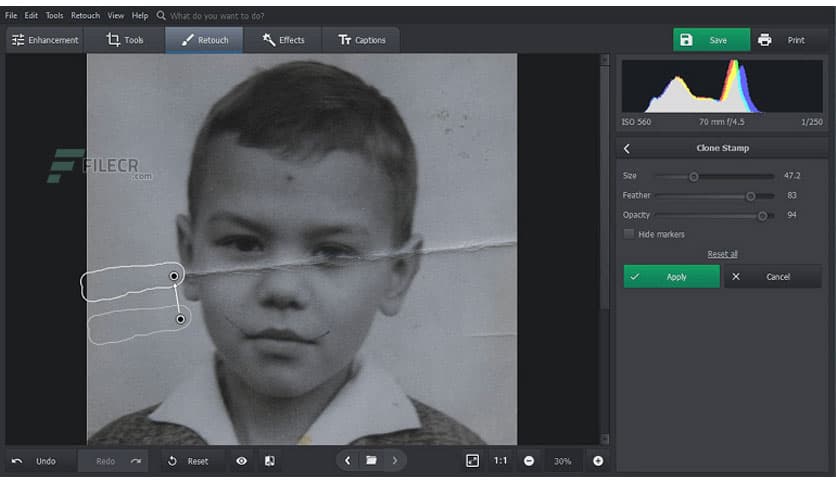Reset the image edits
Screen dimensions: 836x484
click(x=189, y=461)
